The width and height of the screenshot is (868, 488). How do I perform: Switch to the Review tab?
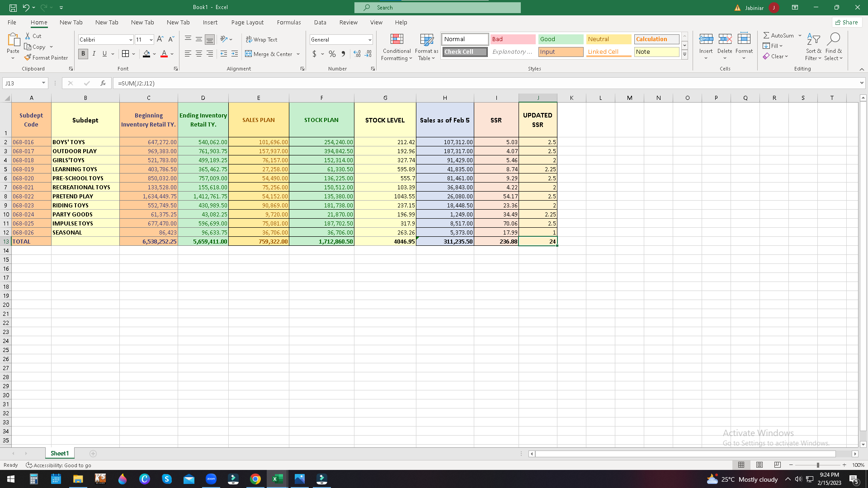348,22
